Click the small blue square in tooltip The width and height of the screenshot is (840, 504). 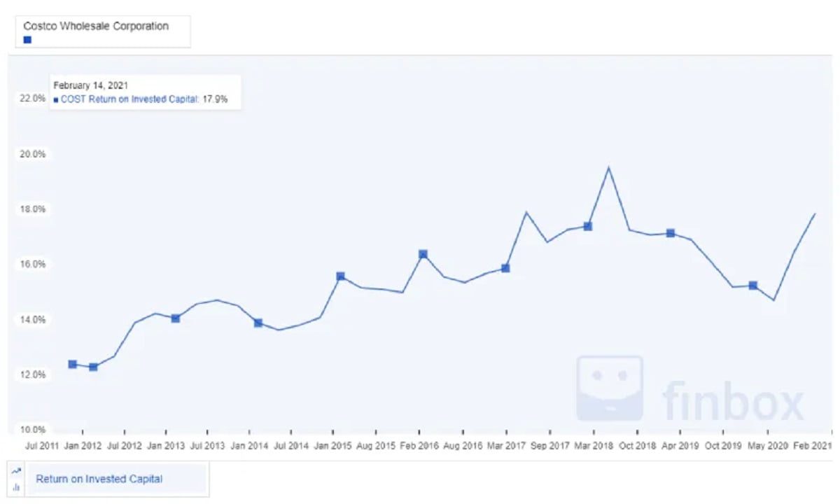coord(56,100)
